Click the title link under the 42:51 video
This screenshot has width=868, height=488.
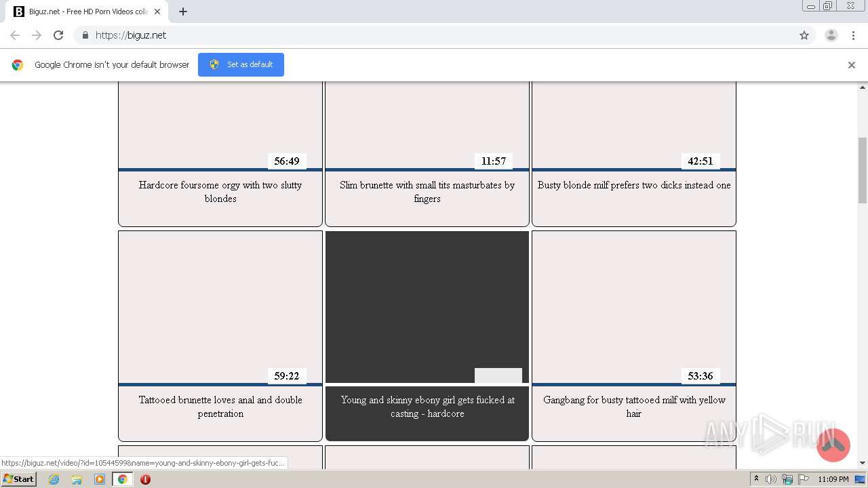634,185
